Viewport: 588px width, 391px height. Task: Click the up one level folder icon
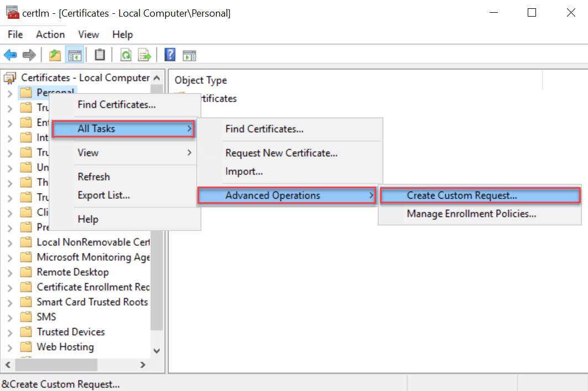coord(54,54)
